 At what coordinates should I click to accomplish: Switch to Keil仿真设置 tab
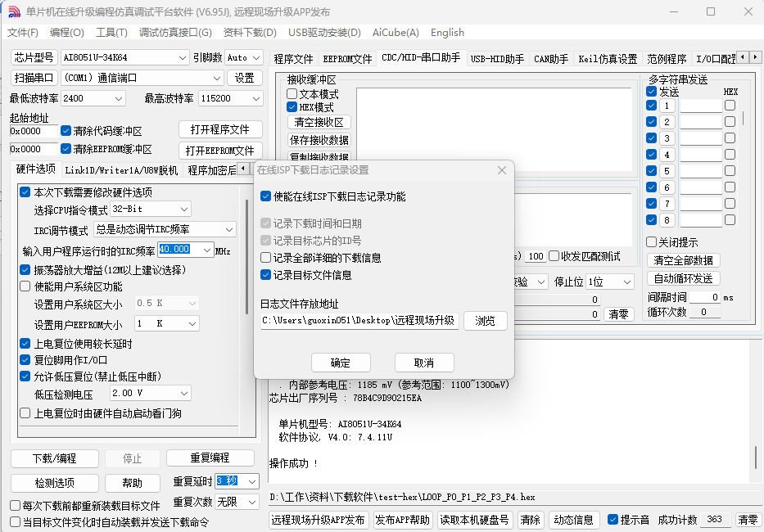click(608, 59)
